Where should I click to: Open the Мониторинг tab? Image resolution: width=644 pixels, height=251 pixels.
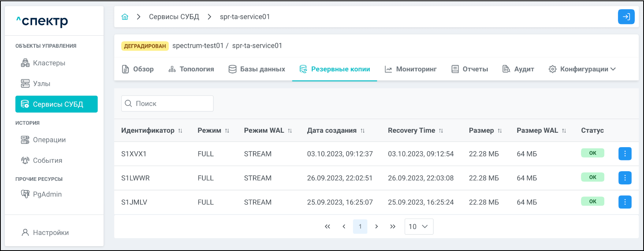[411, 69]
